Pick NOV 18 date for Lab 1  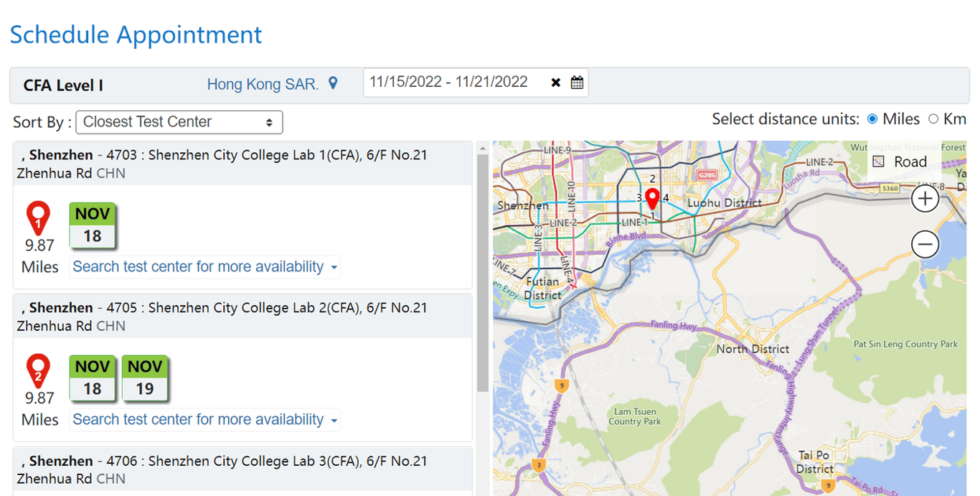click(93, 225)
